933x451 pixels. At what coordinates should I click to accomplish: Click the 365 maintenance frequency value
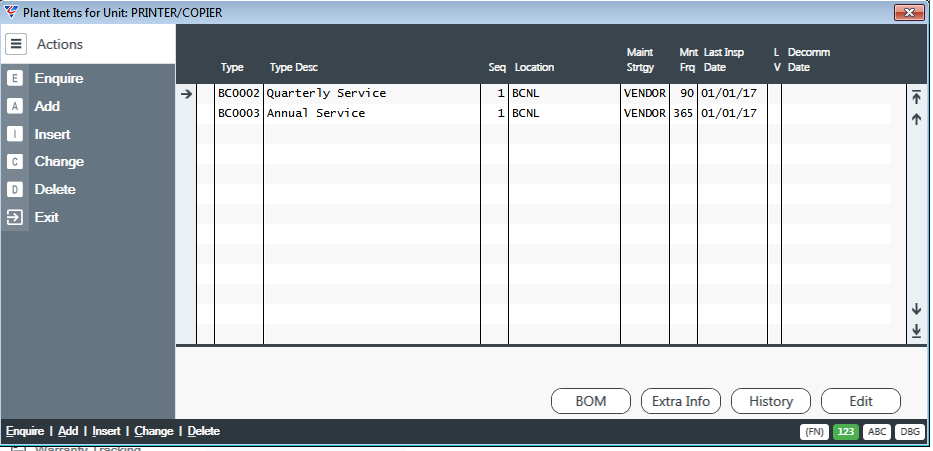683,113
